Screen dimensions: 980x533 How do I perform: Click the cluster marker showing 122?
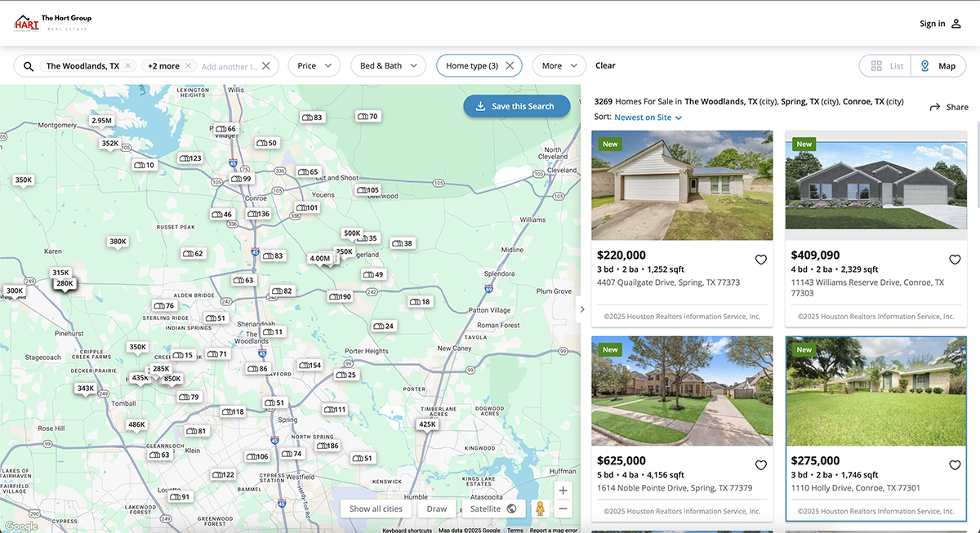click(223, 475)
